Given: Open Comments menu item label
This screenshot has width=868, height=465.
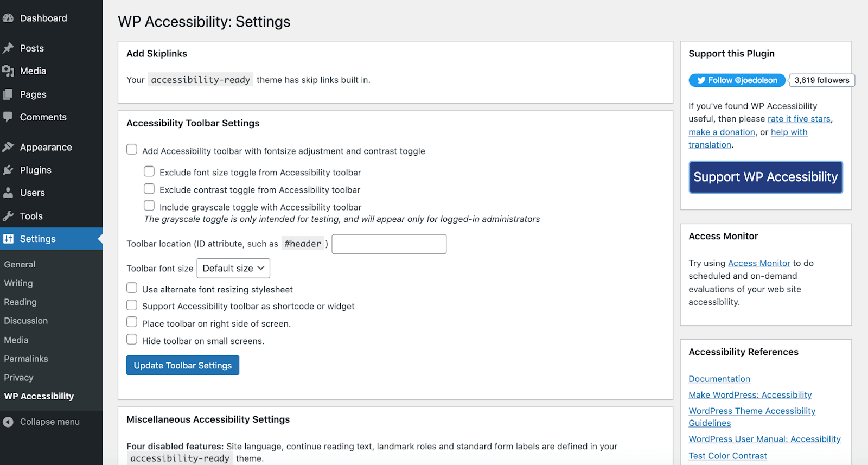Looking at the screenshot, I should coord(43,117).
